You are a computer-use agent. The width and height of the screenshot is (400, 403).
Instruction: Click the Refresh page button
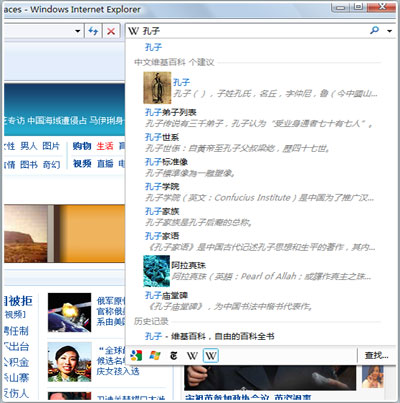click(93, 31)
